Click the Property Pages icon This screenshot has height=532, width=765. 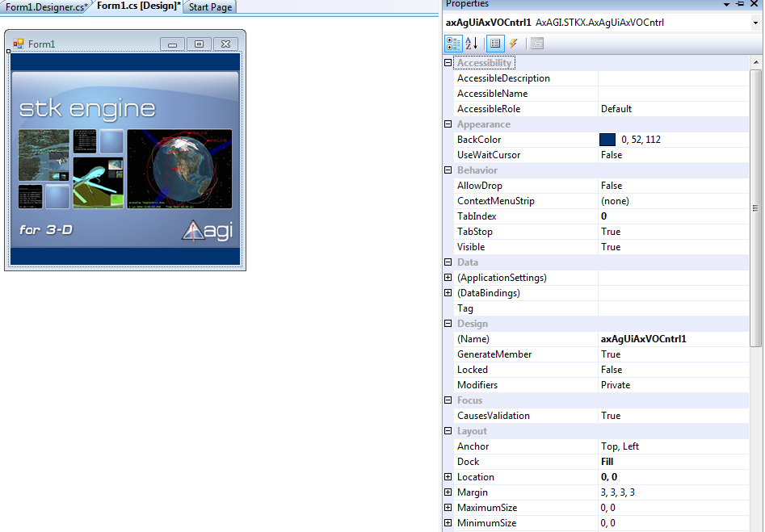[x=537, y=44]
